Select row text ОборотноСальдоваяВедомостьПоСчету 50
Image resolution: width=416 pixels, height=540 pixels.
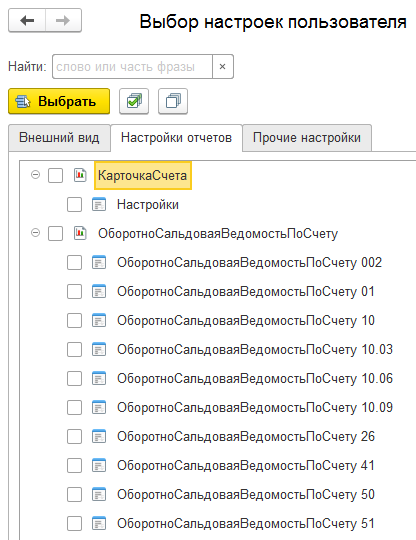pos(246,495)
